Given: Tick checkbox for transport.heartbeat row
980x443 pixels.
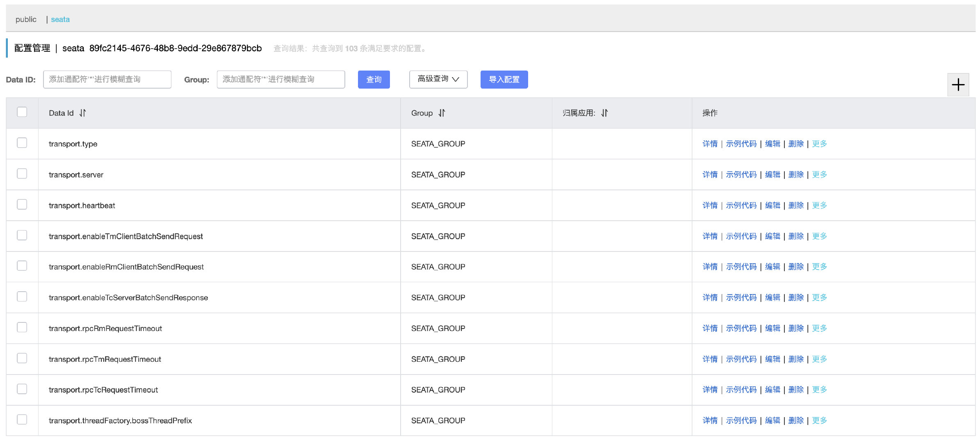Looking at the screenshot, I should (22, 204).
